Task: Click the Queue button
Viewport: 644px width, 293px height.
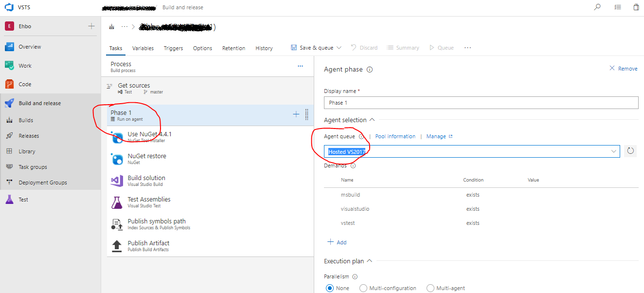Action: click(441, 48)
